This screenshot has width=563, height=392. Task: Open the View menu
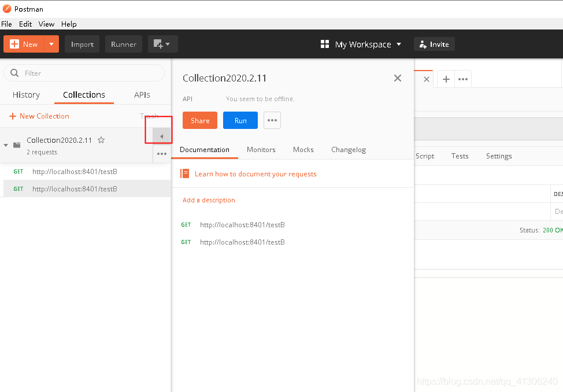[x=46, y=24]
